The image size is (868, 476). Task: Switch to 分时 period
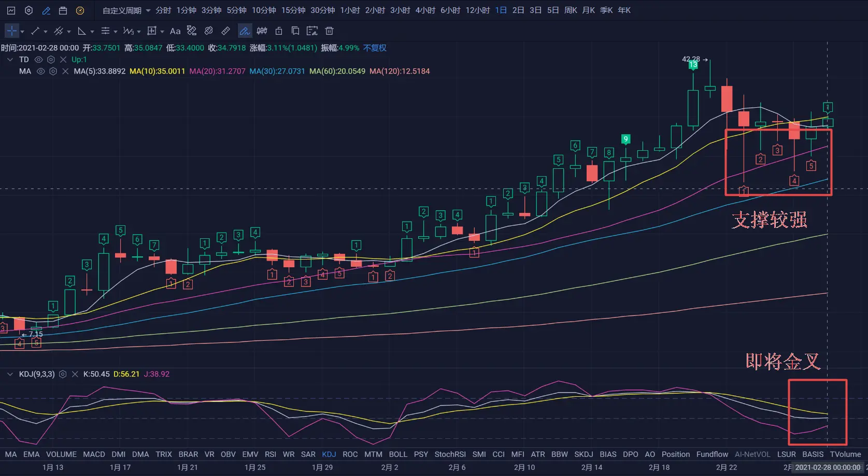[163, 10]
